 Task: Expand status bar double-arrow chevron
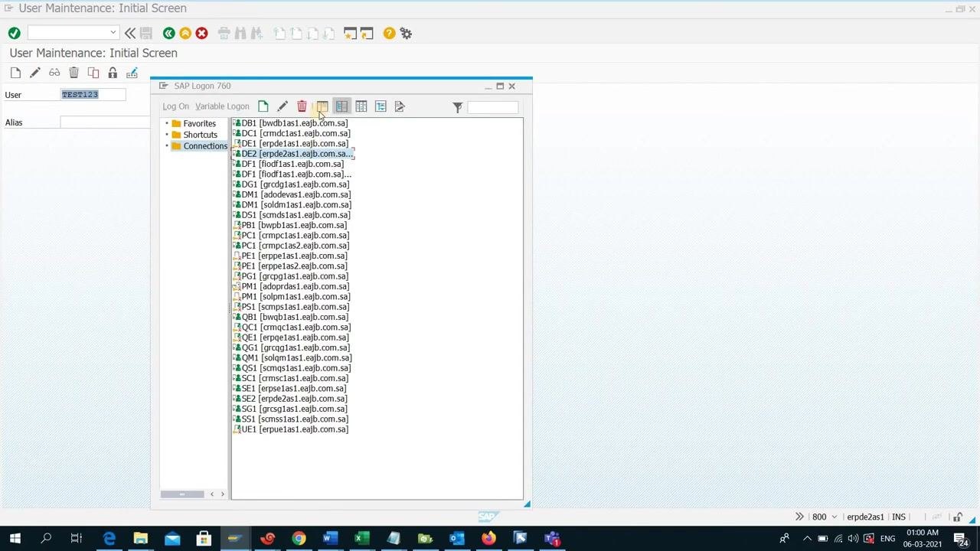tap(799, 517)
